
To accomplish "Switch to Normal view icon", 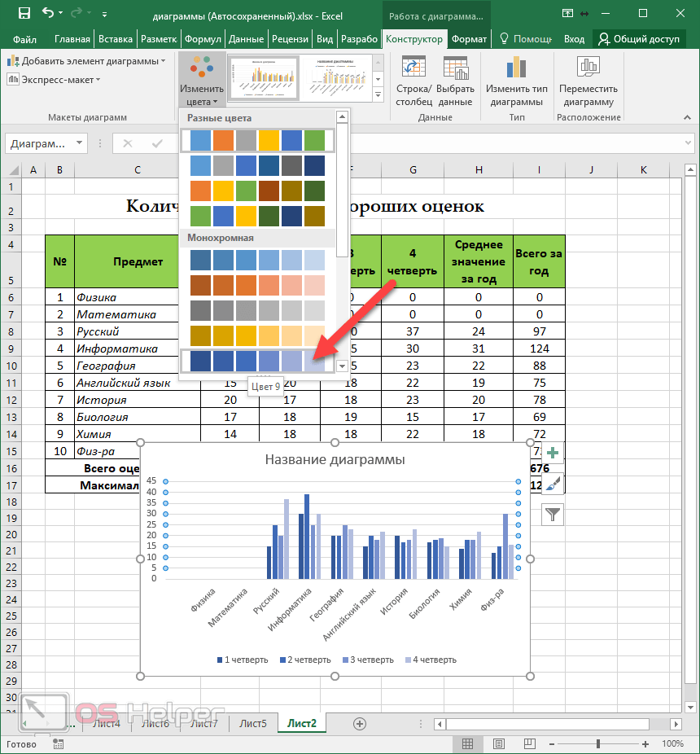I will (468, 744).
